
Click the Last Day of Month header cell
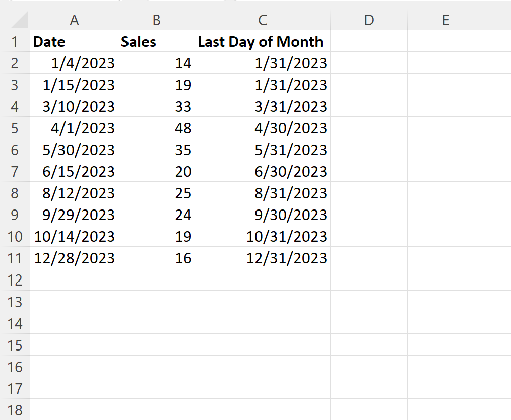pyautogui.click(x=263, y=41)
